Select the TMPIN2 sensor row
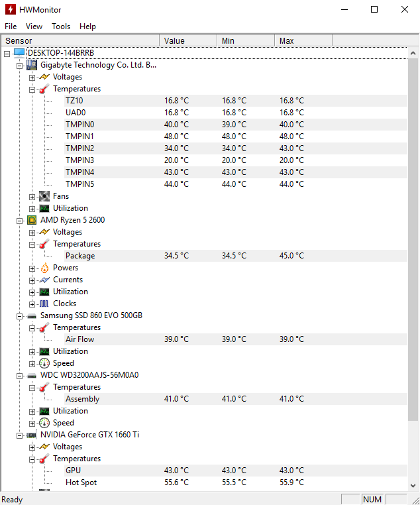Viewport: 420px width, 505px height. [x=236, y=148]
